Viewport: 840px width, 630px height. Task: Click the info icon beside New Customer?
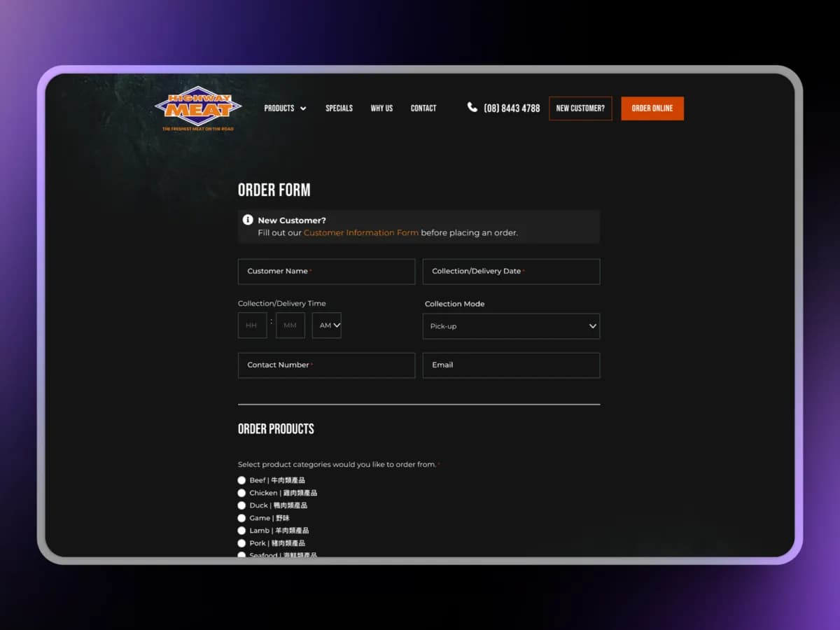(248, 220)
